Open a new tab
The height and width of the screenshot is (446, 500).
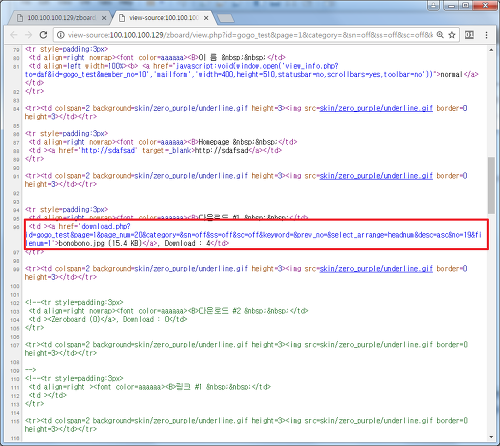[x=225, y=18]
